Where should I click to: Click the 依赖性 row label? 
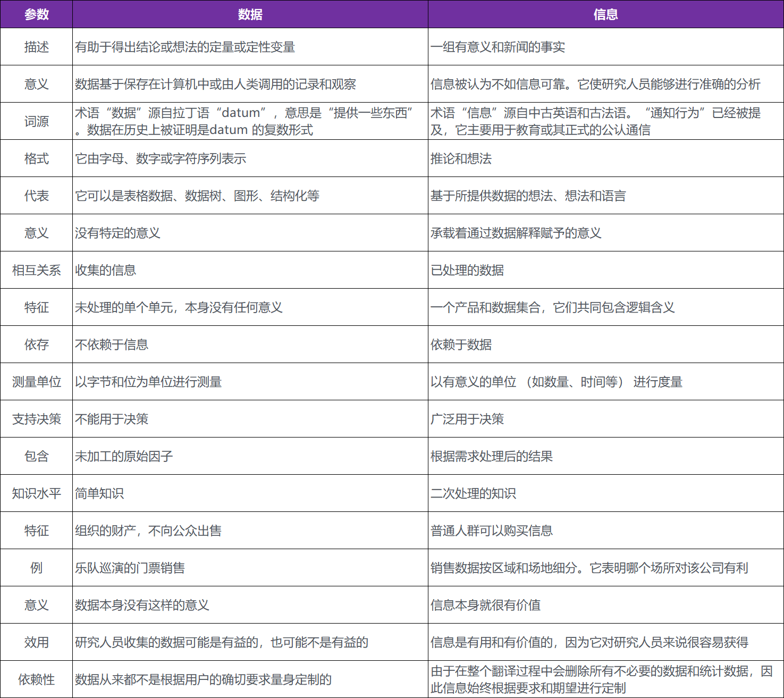coord(36,679)
